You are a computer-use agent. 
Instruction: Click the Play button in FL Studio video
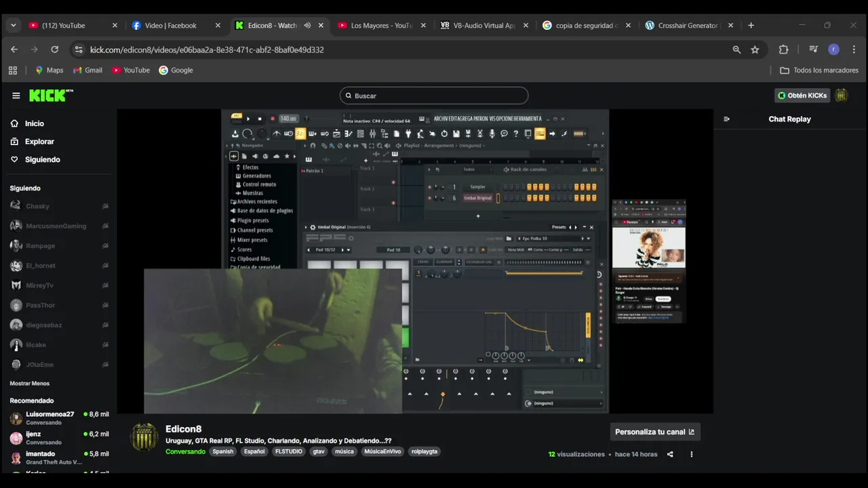coord(248,119)
